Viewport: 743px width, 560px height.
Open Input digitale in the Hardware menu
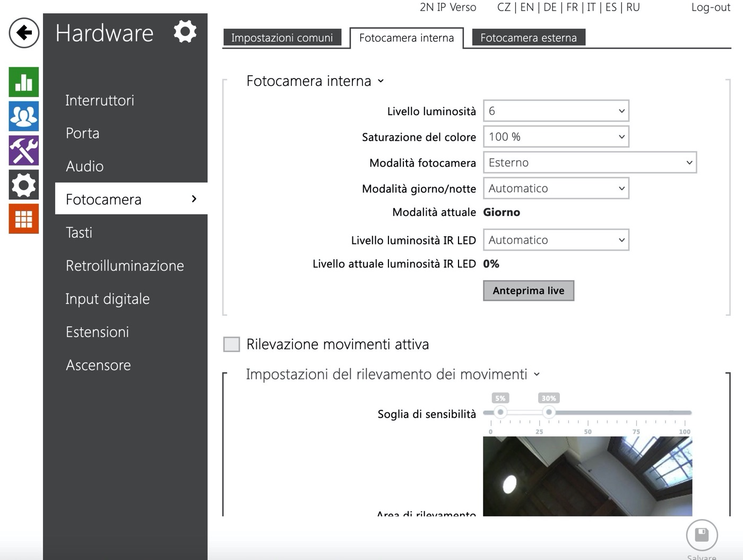107,299
